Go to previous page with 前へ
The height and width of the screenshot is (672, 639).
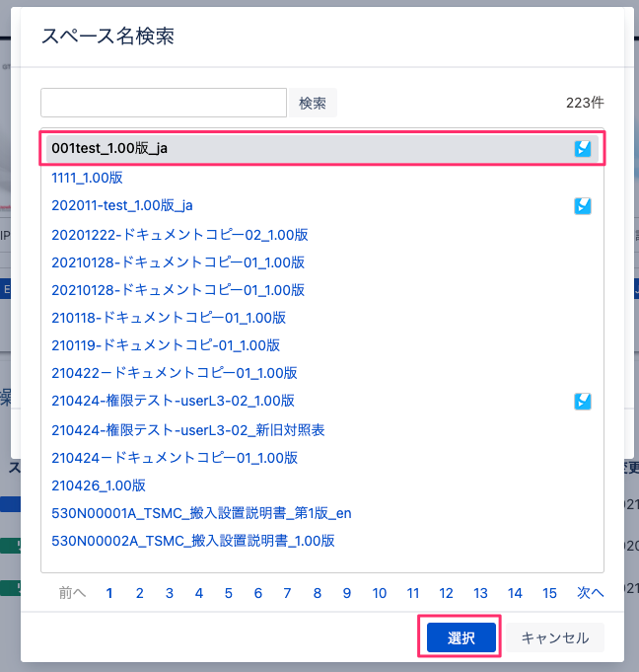coord(72,593)
